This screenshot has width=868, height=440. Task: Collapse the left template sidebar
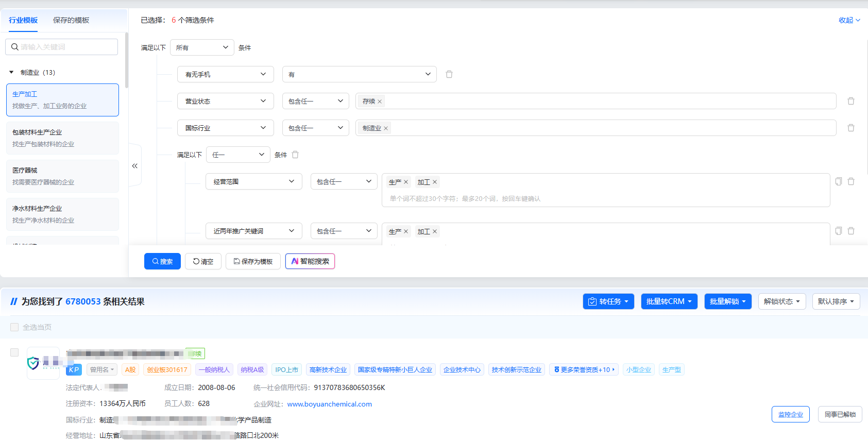click(135, 166)
